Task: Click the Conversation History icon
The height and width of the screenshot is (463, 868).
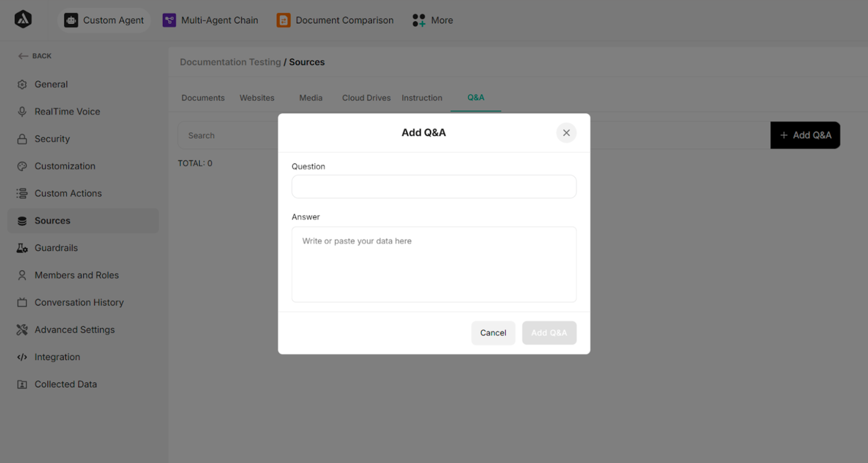Action: pyautogui.click(x=22, y=302)
